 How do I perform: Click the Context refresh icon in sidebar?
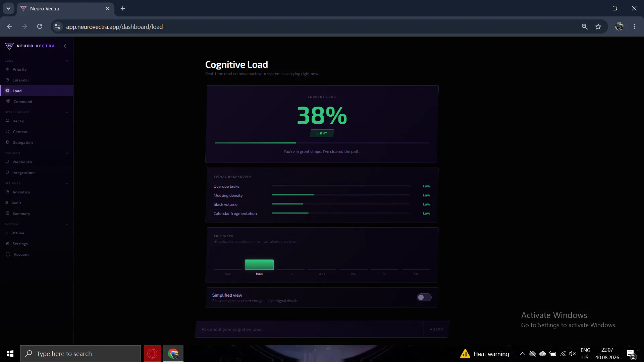[x=7, y=132]
